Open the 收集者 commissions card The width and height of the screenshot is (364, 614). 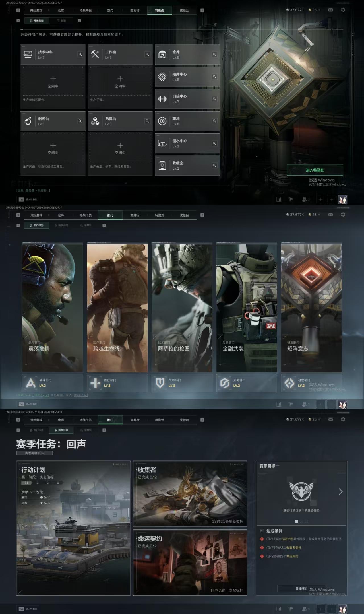(x=190, y=494)
